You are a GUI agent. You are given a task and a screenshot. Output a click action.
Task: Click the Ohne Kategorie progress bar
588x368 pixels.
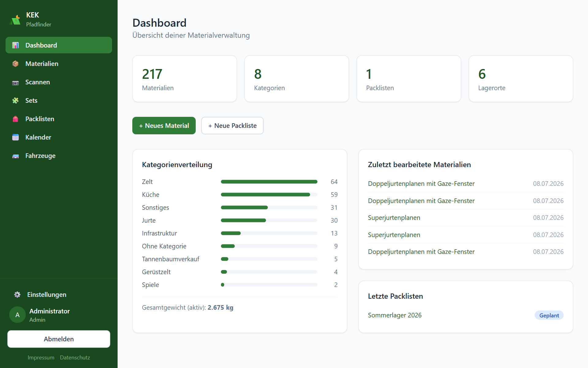[x=269, y=246]
